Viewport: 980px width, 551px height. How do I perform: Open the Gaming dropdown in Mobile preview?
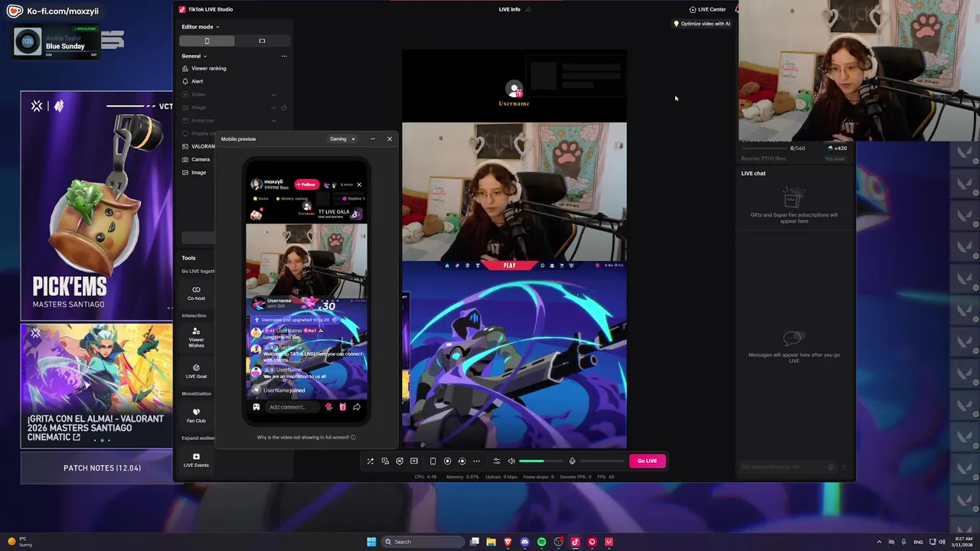coord(342,139)
